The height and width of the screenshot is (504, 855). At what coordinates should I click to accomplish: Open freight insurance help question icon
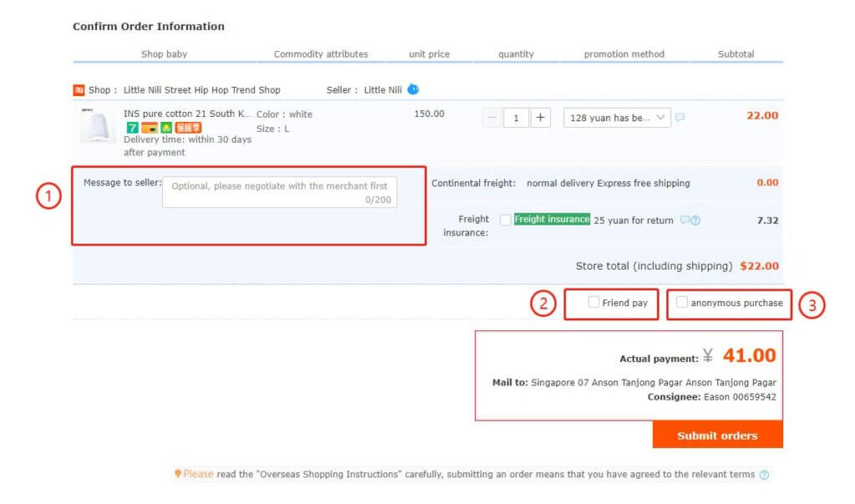pos(696,220)
